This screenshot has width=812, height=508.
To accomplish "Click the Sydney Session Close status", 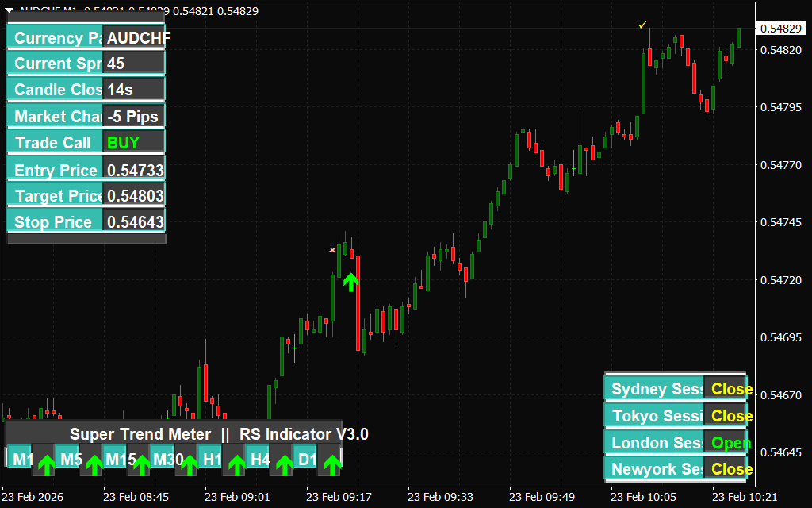I will [727, 389].
